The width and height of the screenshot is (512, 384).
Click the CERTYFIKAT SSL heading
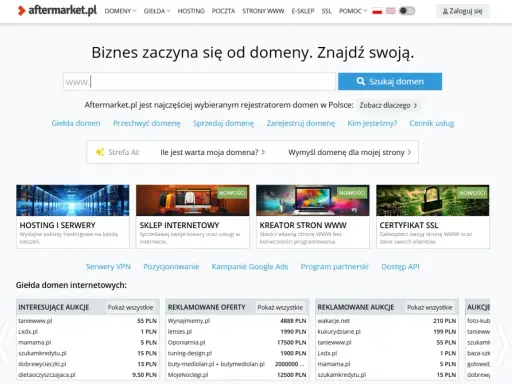click(x=409, y=225)
